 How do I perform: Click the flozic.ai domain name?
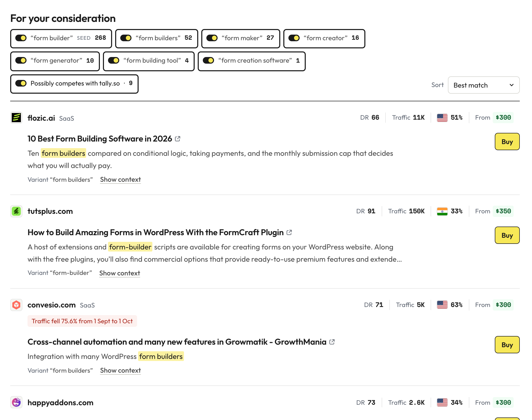coord(41,118)
